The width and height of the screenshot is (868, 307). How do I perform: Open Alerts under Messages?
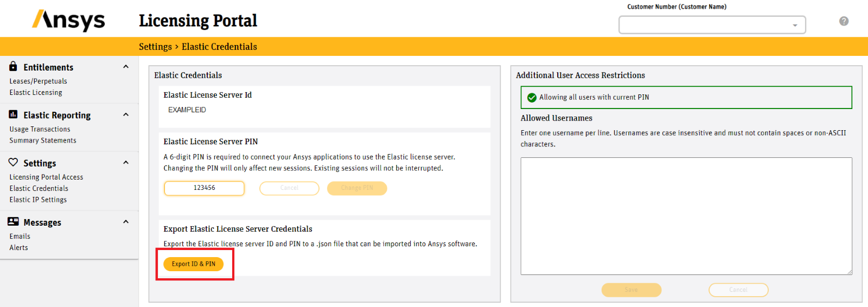(18, 248)
